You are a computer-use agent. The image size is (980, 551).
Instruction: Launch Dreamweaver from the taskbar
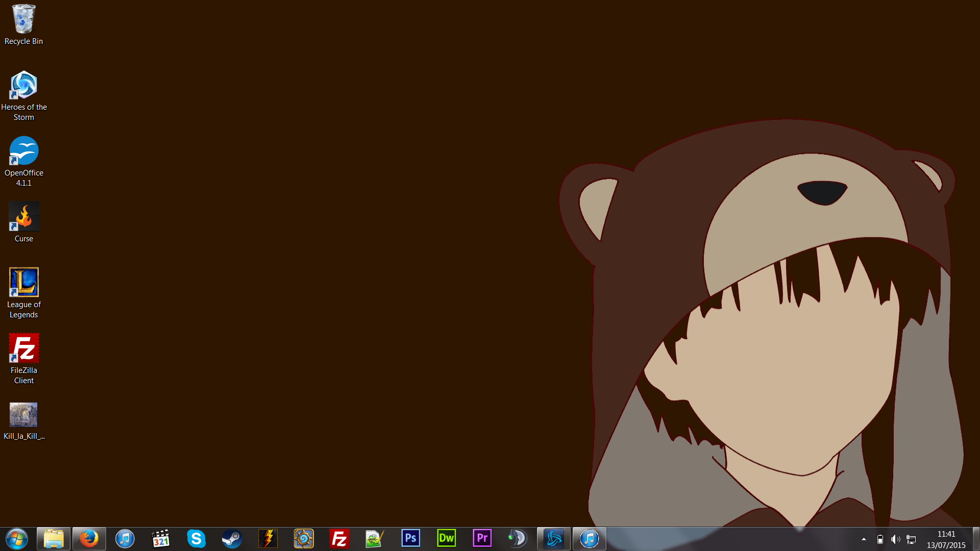[447, 539]
